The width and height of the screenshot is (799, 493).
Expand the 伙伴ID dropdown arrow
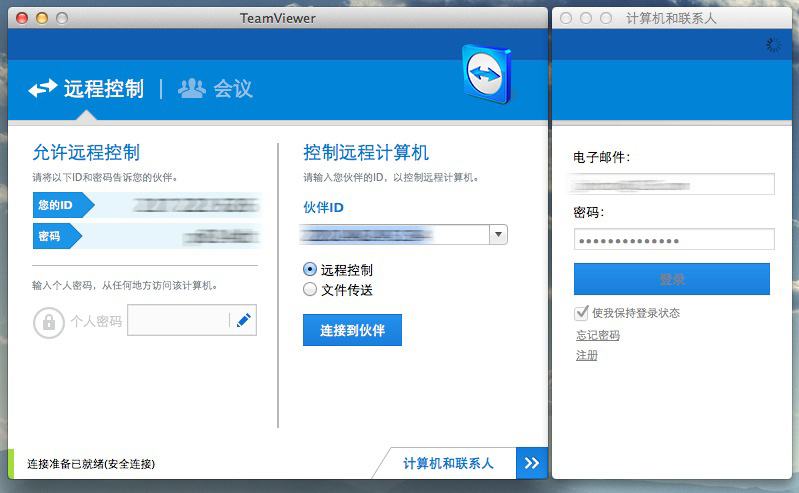pyautogui.click(x=498, y=235)
